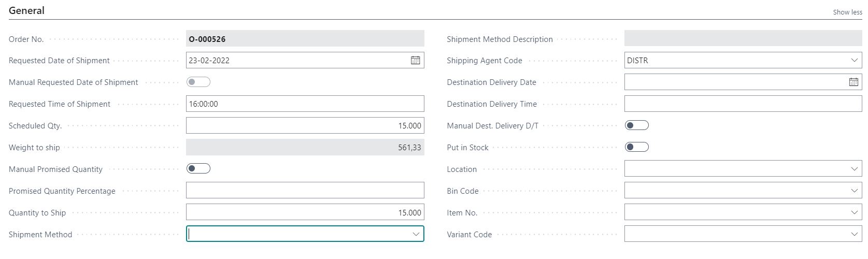Focus the Quantity to Ship field

coord(305,212)
